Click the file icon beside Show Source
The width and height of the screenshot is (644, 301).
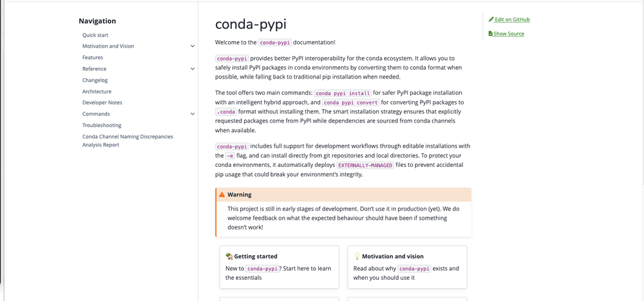[x=491, y=34]
